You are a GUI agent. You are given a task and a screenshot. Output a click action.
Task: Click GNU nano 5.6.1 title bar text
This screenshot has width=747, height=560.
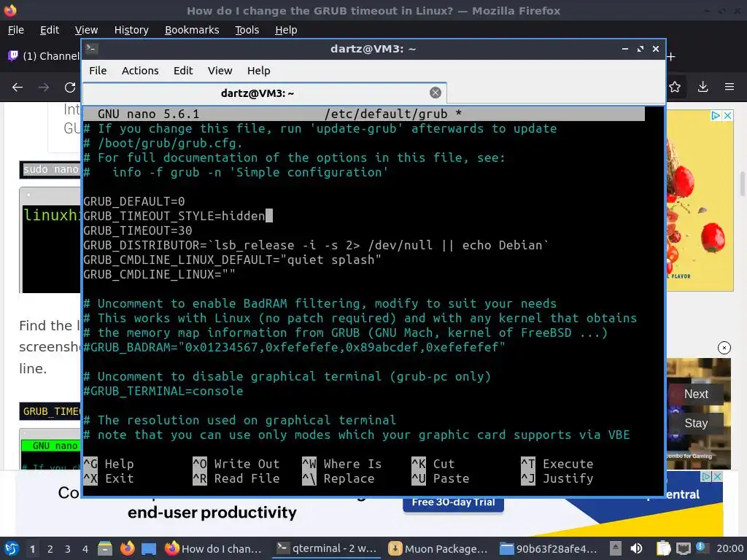[x=148, y=114]
